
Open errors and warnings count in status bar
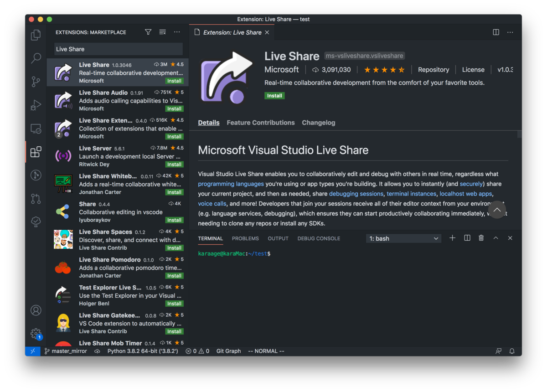[x=197, y=351]
